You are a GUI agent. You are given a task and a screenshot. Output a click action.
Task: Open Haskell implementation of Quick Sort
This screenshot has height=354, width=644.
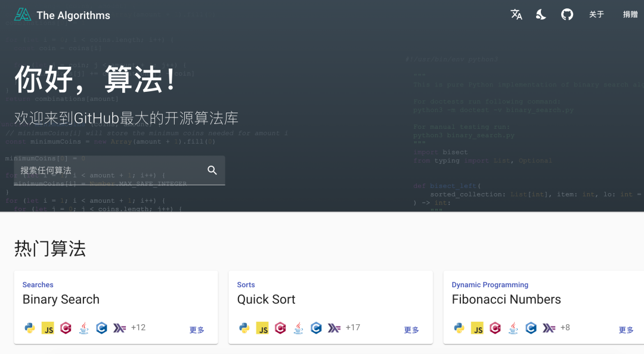click(x=335, y=328)
